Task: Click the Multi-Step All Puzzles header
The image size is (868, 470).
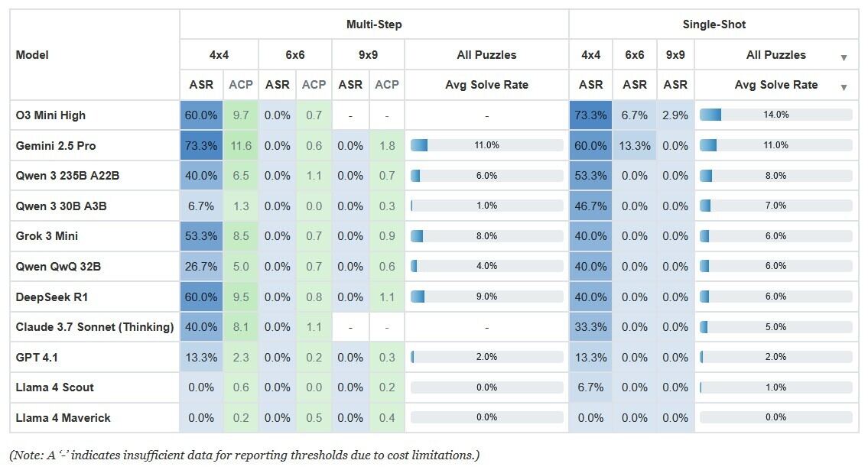Action: [486, 55]
